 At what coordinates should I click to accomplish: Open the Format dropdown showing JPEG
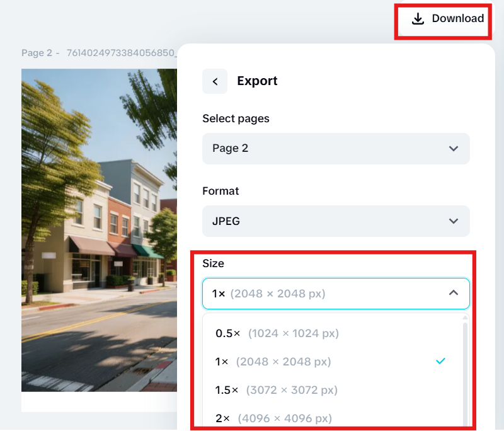(x=336, y=221)
